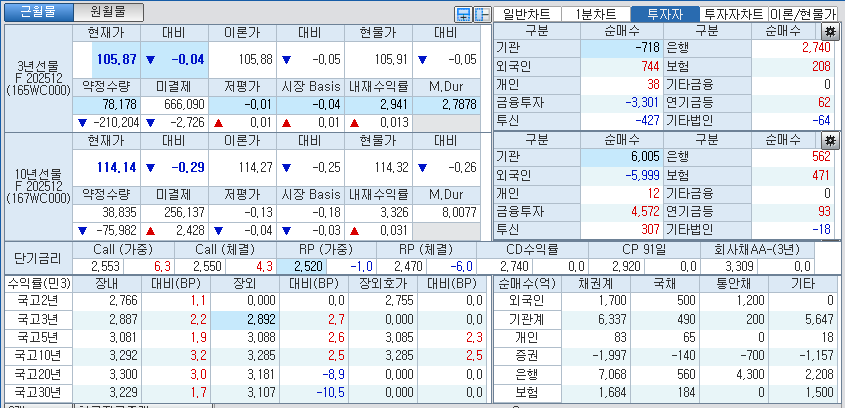Click 외국인 net buy -5,999
This screenshot has width=845, height=408.
tap(643, 175)
